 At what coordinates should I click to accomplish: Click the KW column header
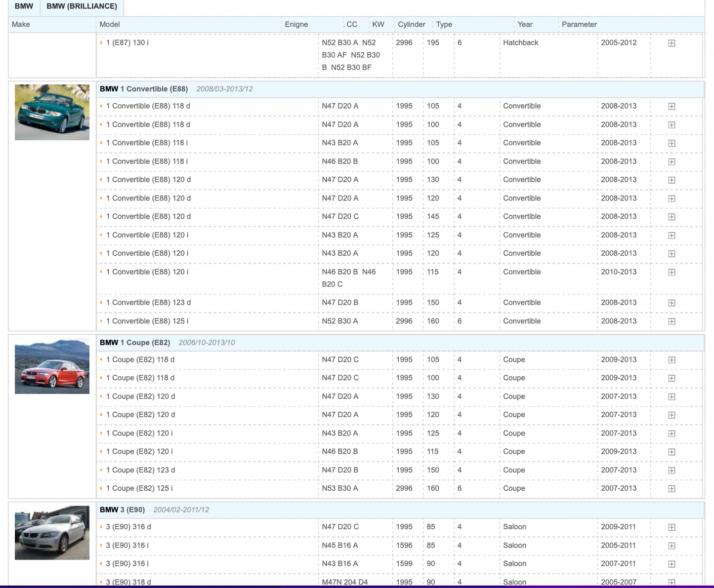tap(378, 24)
